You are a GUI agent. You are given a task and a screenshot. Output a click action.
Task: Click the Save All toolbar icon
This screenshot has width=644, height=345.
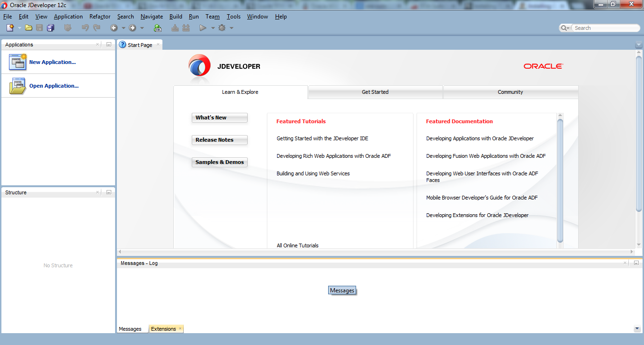tap(51, 28)
